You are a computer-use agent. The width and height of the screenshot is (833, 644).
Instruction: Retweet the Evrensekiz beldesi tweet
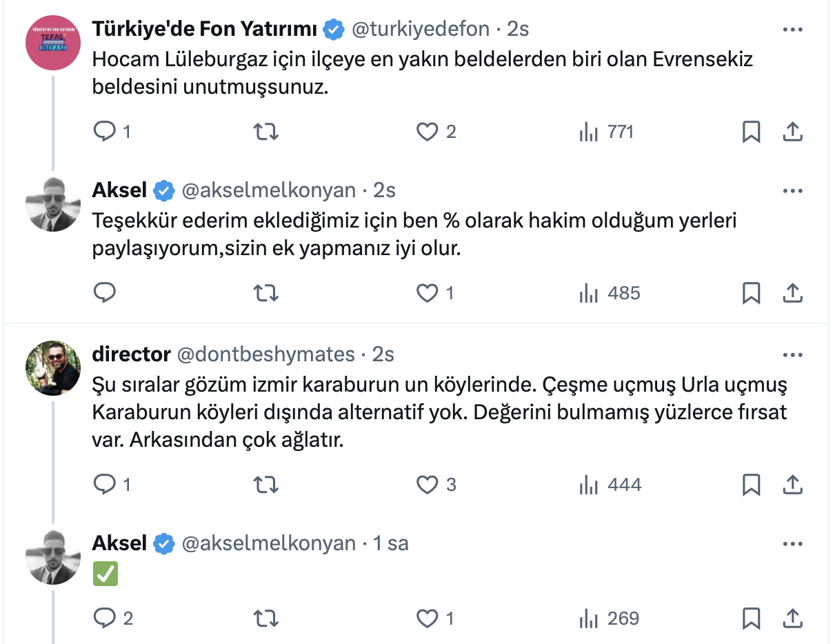(266, 132)
